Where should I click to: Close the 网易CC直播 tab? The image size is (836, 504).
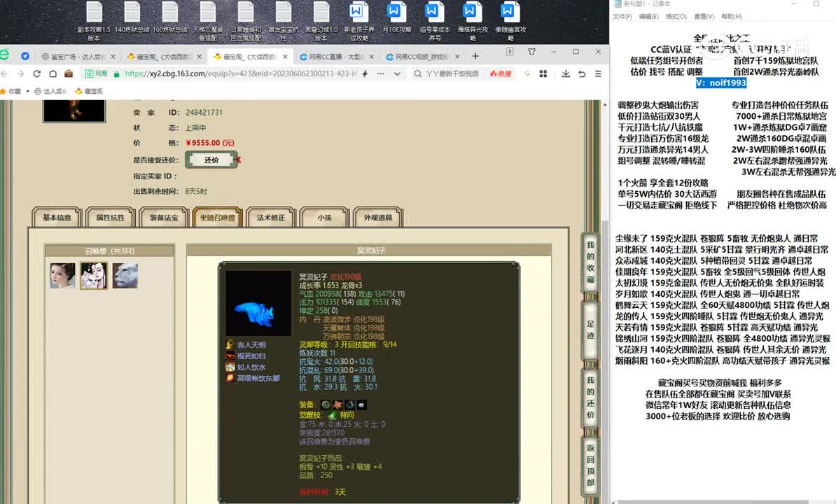372,57
